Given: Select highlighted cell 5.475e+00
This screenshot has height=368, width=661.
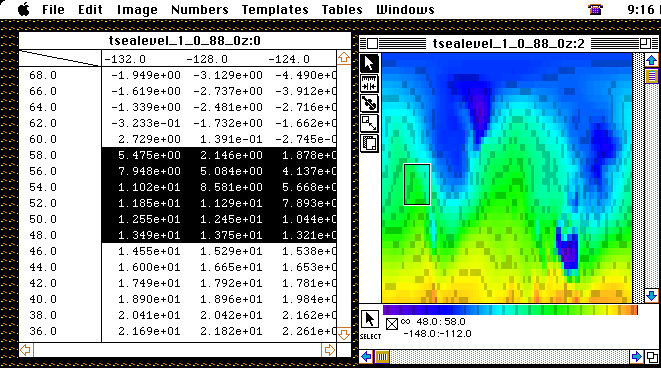Looking at the screenshot, I should pos(149,155).
